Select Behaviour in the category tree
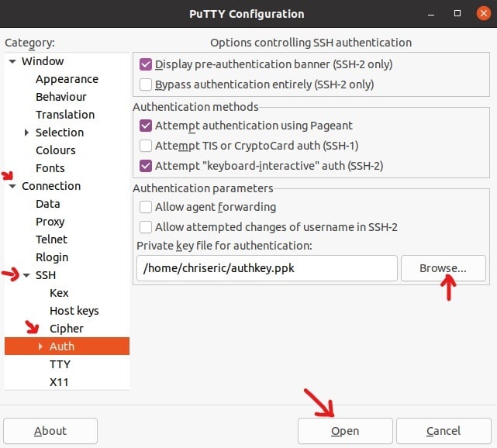Image resolution: width=497 pixels, height=448 pixels. (60, 97)
